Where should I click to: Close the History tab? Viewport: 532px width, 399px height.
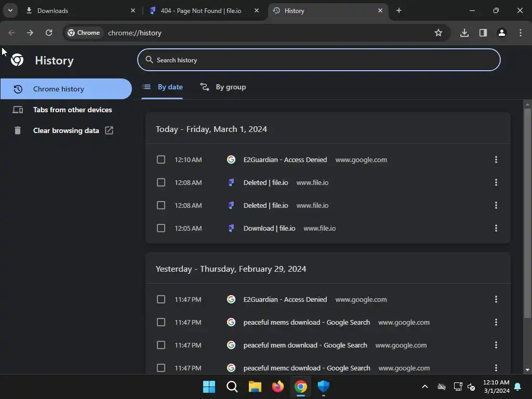(x=380, y=10)
